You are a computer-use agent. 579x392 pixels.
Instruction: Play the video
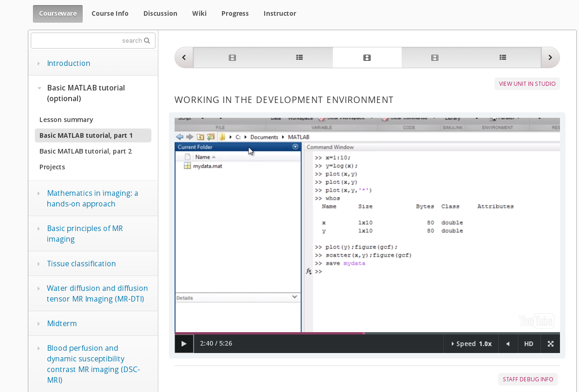pyautogui.click(x=184, y=344)
